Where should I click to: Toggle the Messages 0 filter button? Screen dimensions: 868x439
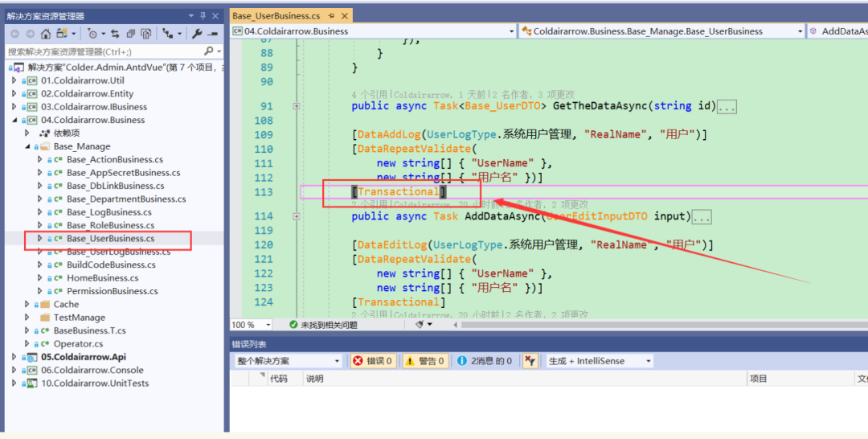coord(485,361)
